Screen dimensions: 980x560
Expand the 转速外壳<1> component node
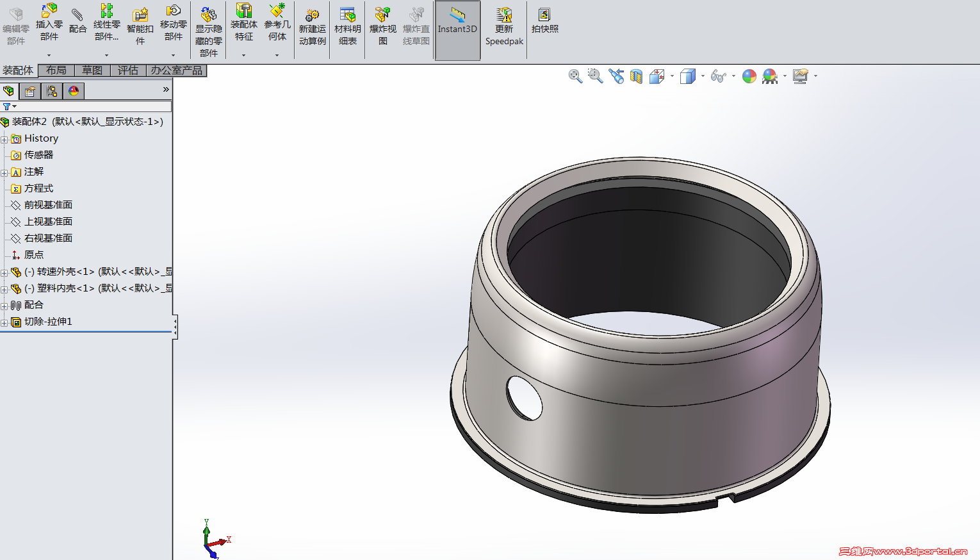[x=4, y=272]
